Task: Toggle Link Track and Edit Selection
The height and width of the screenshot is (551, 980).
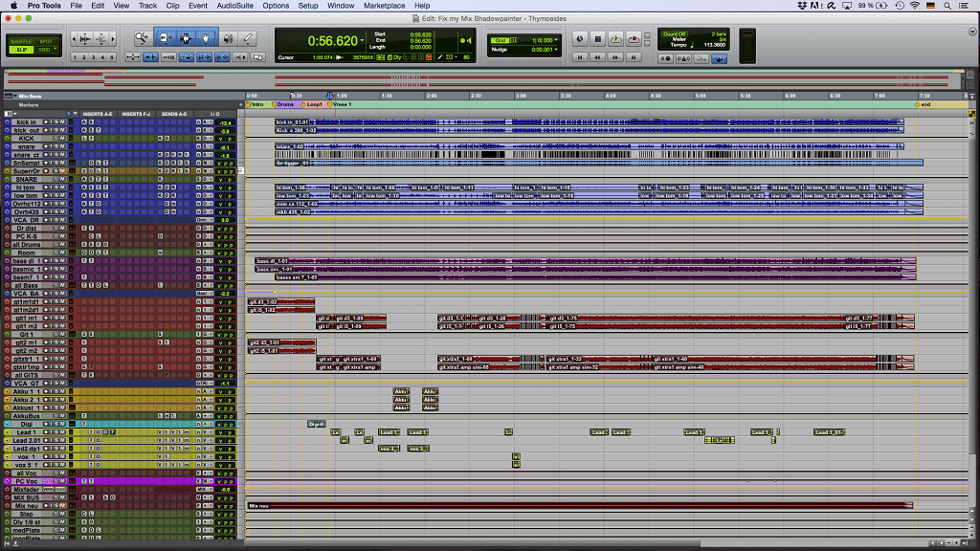Action: 222,56
